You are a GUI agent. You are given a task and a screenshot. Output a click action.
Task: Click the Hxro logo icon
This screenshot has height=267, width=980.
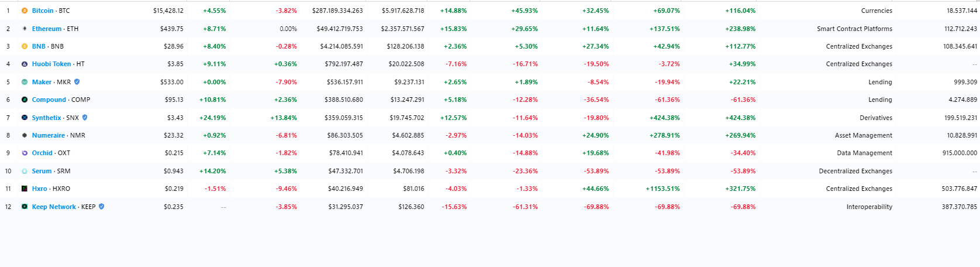(25, 189)
